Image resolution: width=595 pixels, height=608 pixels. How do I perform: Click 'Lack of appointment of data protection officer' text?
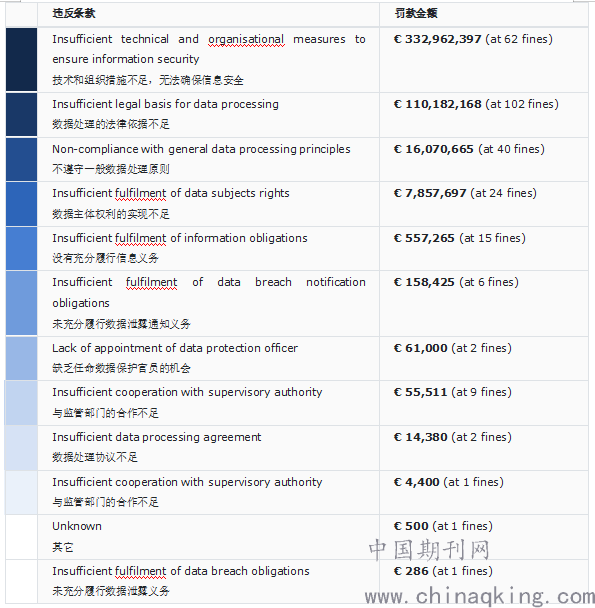[175, 348]
